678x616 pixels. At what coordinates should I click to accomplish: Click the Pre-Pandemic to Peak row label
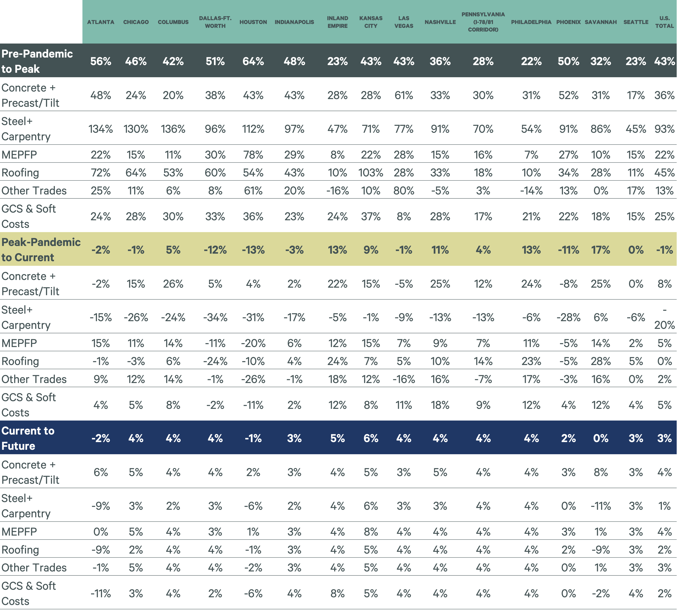(37, 61)
